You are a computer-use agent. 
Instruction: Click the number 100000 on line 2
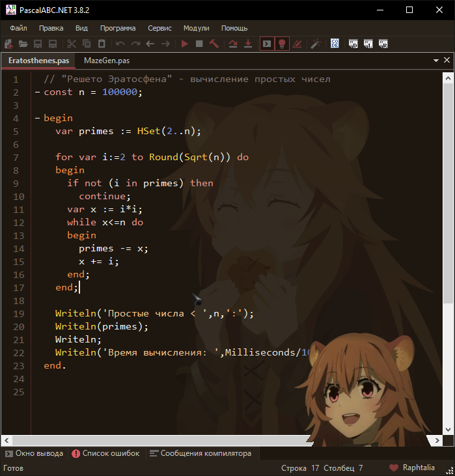(120, 92)
